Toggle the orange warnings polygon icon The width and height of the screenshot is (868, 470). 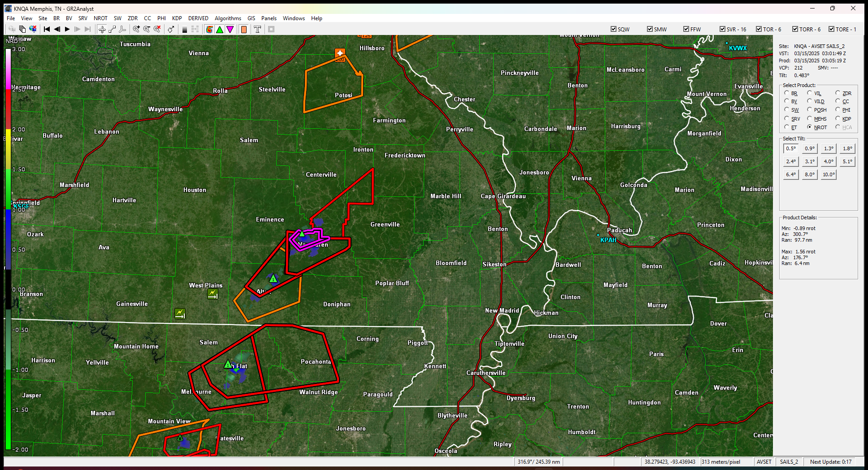[x=244, y=29]
